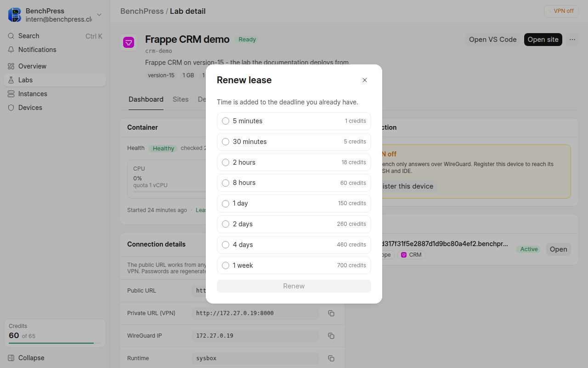Open Notifications in the sidebar
588x368 pixels.
(x=55, y=50)
